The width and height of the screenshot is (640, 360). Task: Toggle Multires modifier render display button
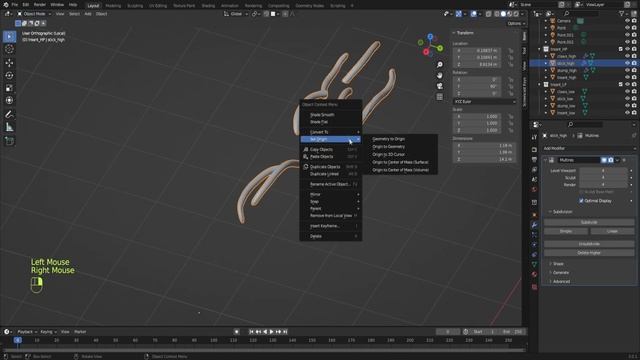point(611,160)
